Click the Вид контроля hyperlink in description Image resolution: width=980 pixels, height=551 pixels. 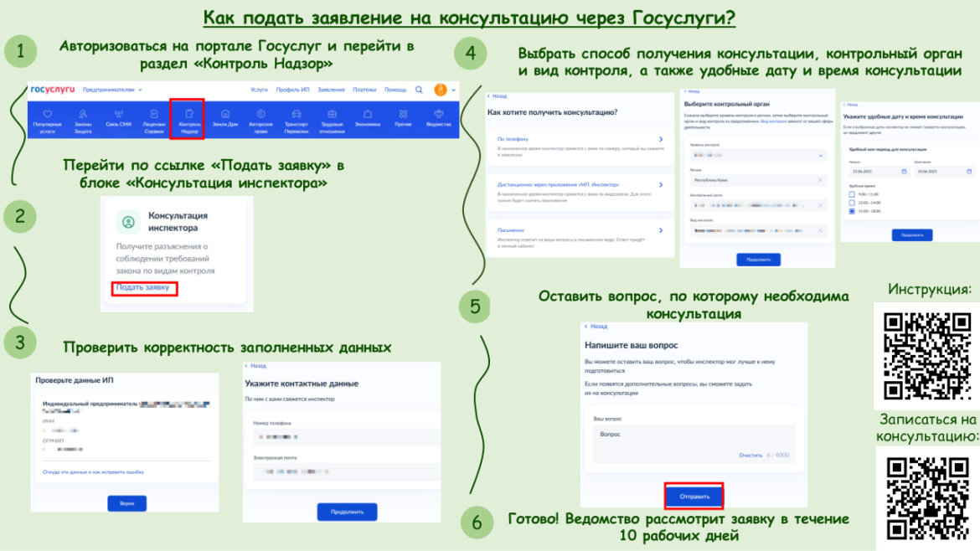(x=774, y=121)
